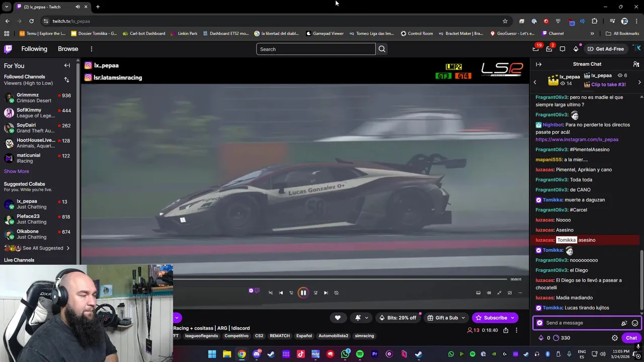
Task: Open the Gift a Sub dropdown
Action: [x=446, y=318]
